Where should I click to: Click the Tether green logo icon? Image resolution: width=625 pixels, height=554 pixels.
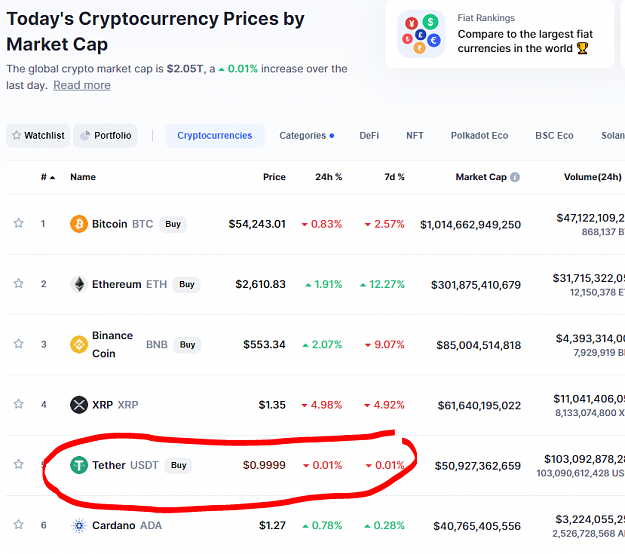(79, 465)
